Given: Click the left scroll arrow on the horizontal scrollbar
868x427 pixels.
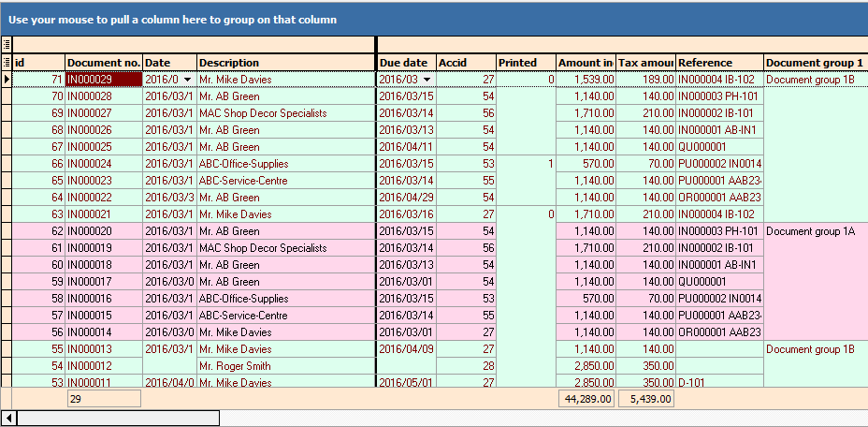Looking at the screenshot, I should [x=8, y=418].
